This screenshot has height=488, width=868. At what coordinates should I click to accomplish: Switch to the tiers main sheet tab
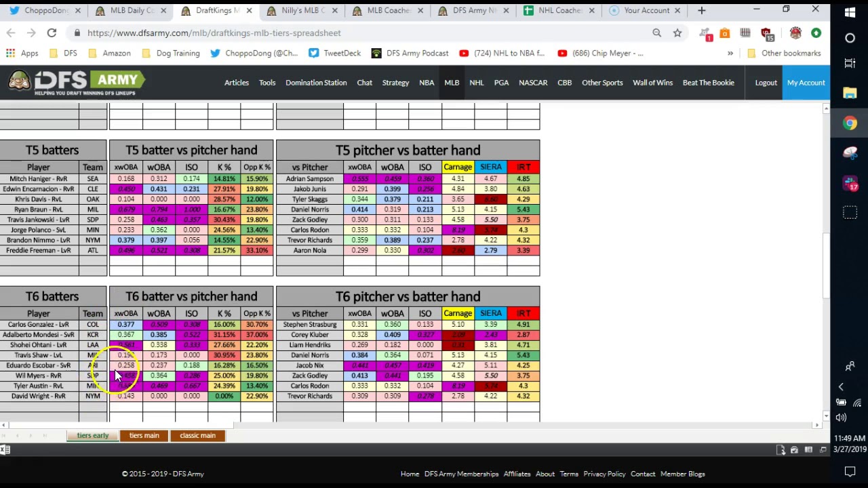tap(144, 436)
